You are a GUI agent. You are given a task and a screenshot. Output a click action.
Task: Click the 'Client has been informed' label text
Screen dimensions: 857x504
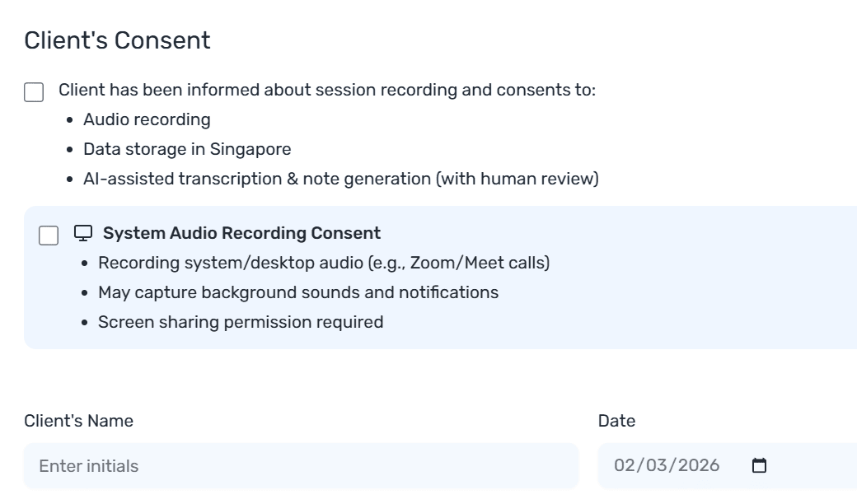tap(326, 90)
